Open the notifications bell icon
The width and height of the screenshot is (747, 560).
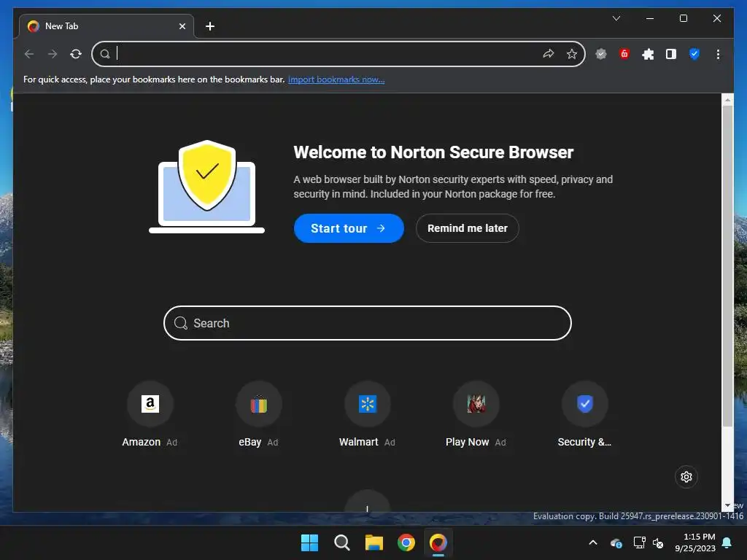click(727, 542)
